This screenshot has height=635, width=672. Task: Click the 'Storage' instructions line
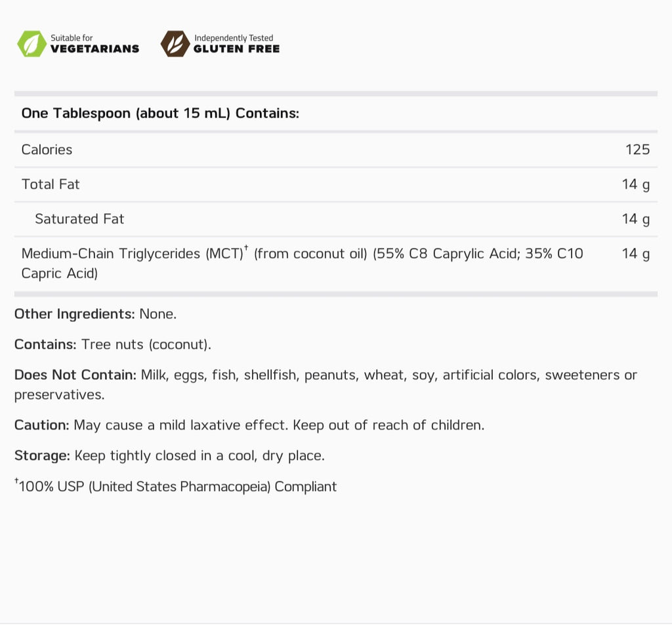[169, 455]
